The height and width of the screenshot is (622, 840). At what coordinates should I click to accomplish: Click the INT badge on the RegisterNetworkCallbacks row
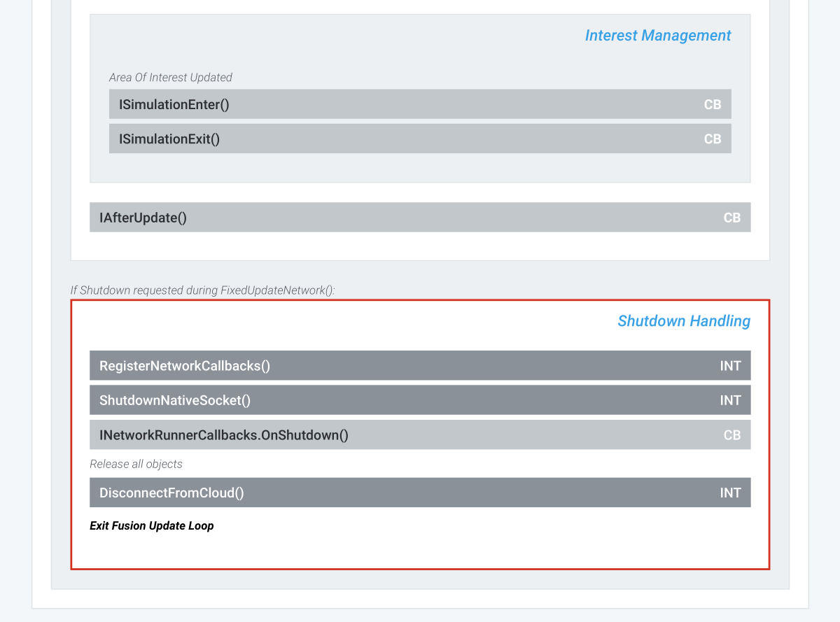pos(730,366)
